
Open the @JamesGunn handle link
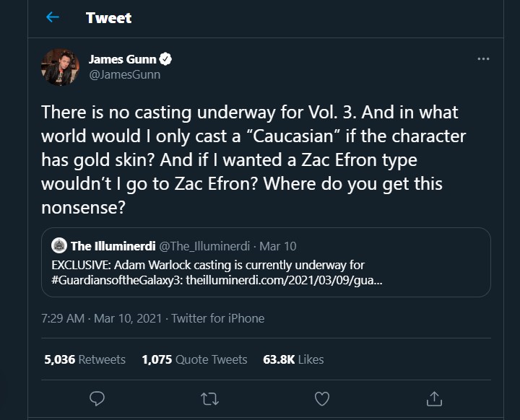point(124,74)
